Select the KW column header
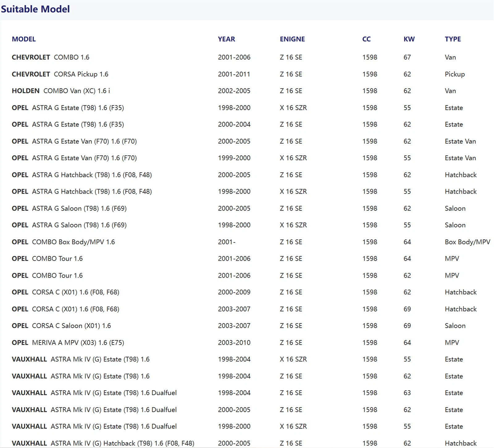The width and height of the screenshot is (494, 448). coord(409,39)
